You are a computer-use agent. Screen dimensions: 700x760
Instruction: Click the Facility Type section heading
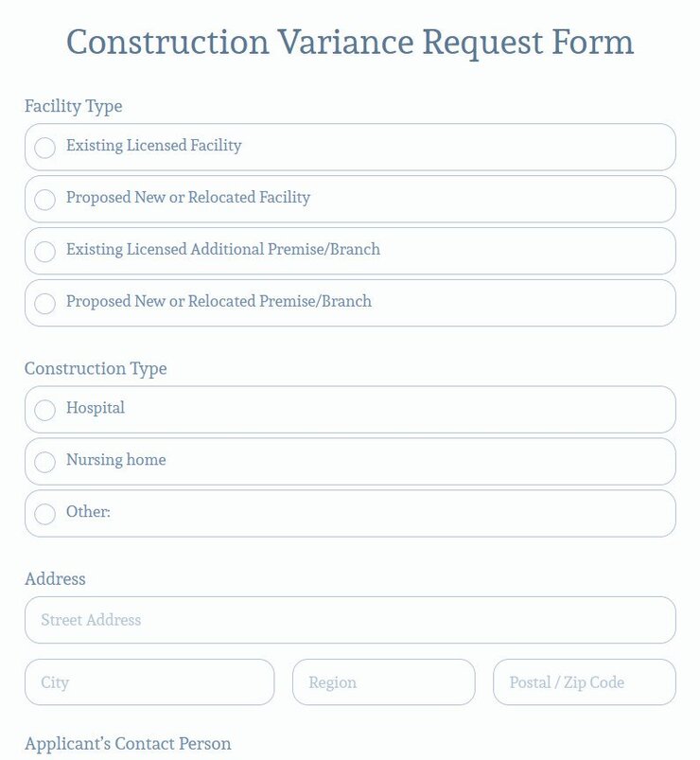click(x=74, y=107)
